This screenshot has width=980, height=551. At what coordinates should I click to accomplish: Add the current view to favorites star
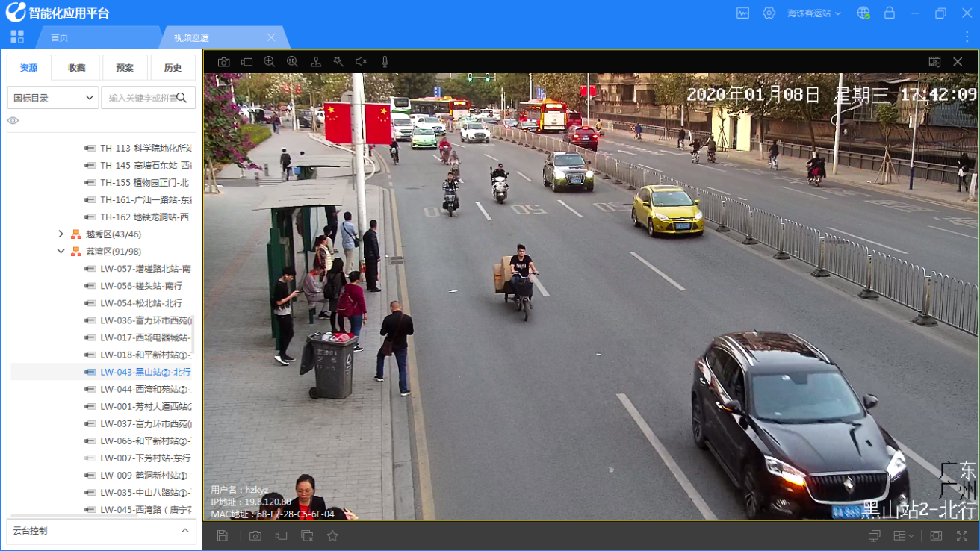coord(332,536)
